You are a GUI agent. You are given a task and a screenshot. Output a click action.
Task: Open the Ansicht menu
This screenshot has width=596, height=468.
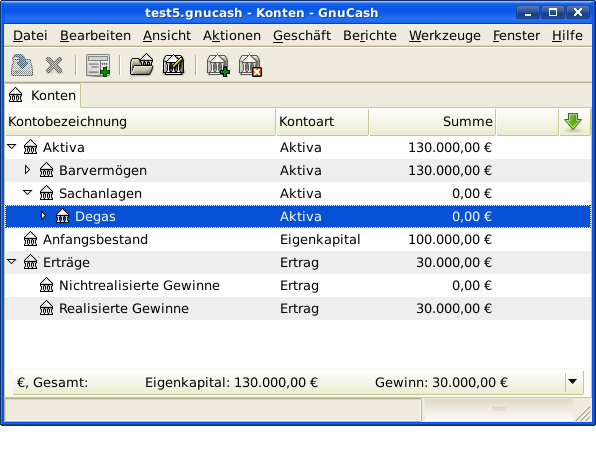point(167,36)
